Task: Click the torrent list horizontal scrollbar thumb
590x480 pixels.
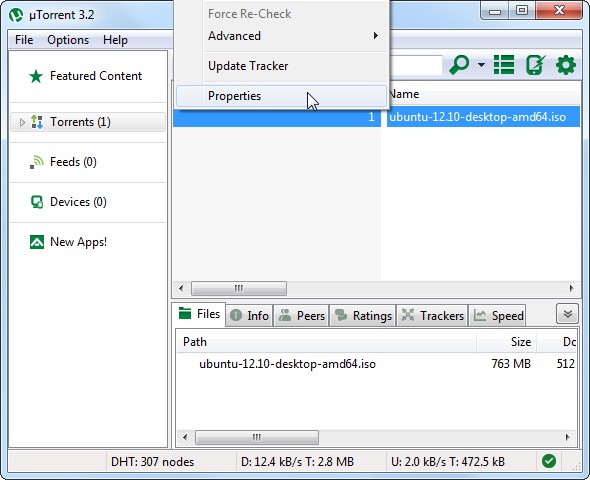Action: pyautogui.click(x=239, y=289)
